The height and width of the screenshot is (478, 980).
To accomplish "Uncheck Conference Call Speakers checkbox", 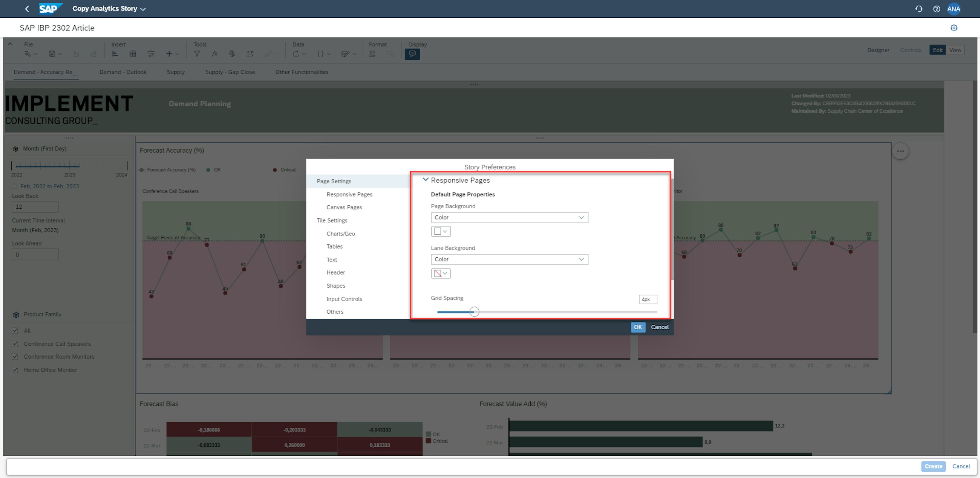I will (15, 344).
